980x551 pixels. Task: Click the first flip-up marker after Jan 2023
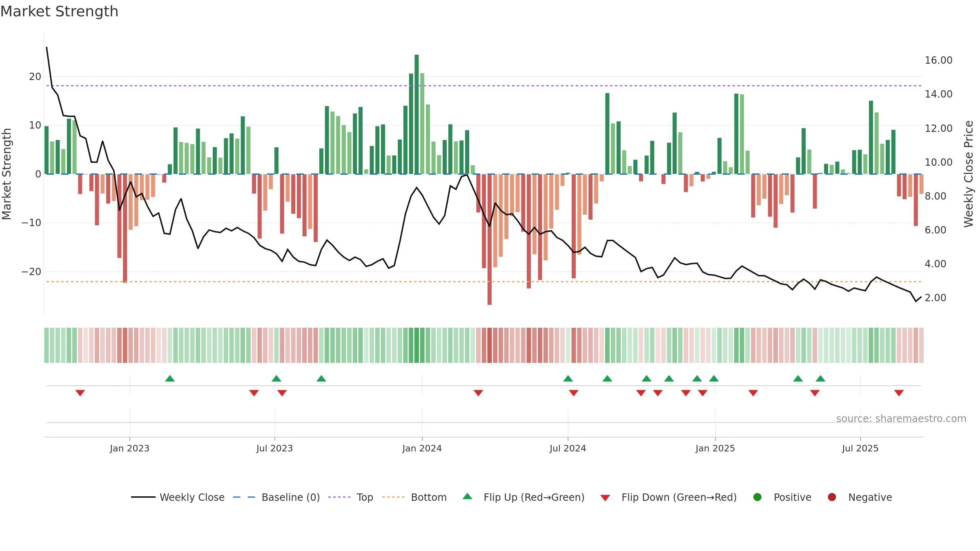point(170,378)
